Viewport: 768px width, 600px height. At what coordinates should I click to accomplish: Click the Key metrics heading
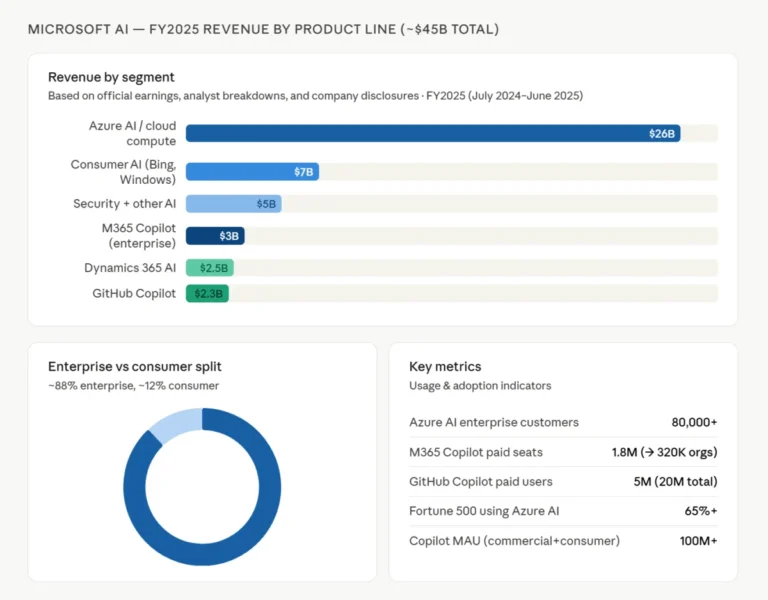coord(445,366)
